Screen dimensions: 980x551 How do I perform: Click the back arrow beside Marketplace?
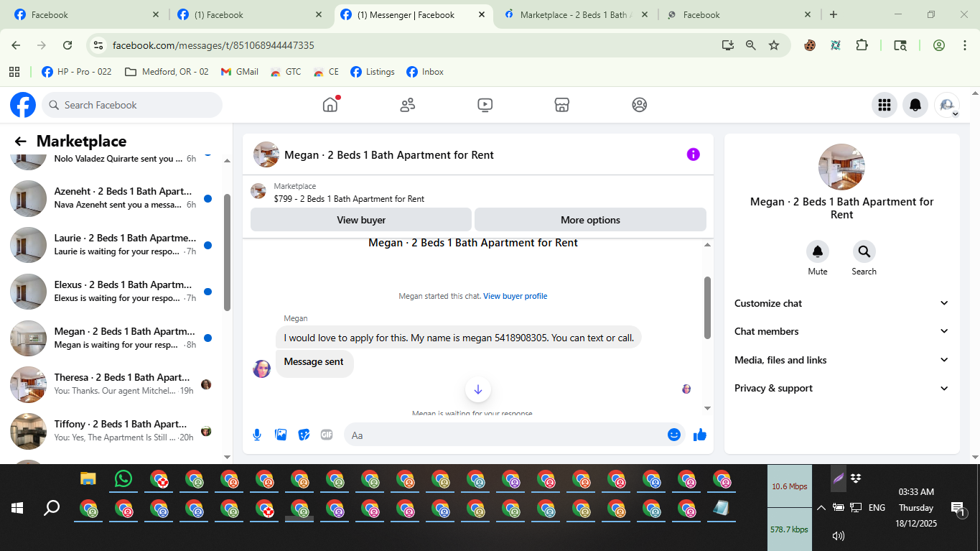[x=21, y=142]
